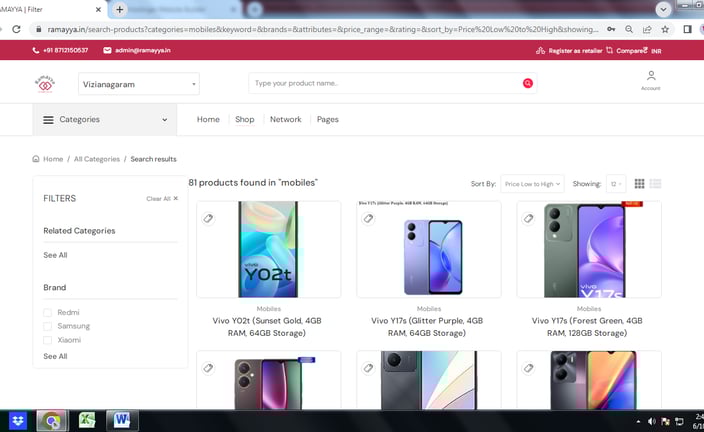Click the hamburger icon beside Categories
Screen dimensions: 704x432
[48, 120]
